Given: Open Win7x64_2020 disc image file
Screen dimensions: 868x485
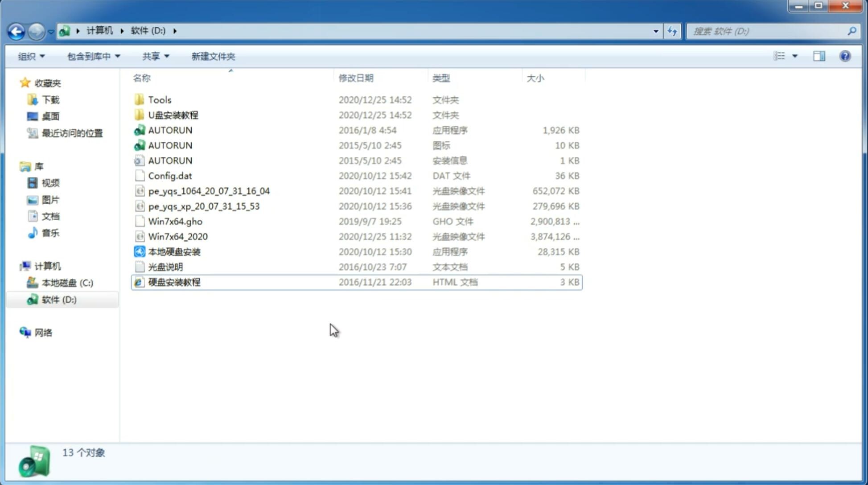Looking at the screenshot, I should [178, 237].
